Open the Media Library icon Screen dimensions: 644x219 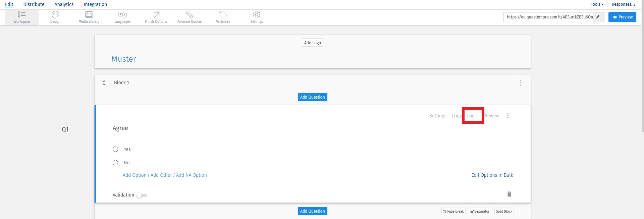coord(89,15)
